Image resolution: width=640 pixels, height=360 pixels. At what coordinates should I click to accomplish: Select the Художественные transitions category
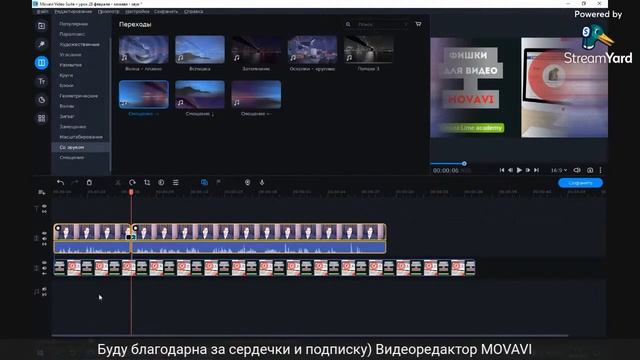click(80, 44)
